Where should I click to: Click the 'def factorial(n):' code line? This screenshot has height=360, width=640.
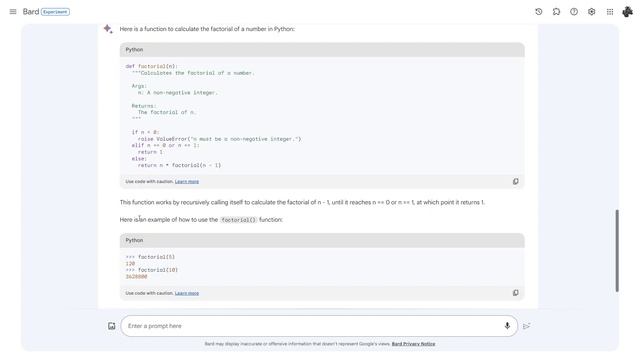(151, 66)
